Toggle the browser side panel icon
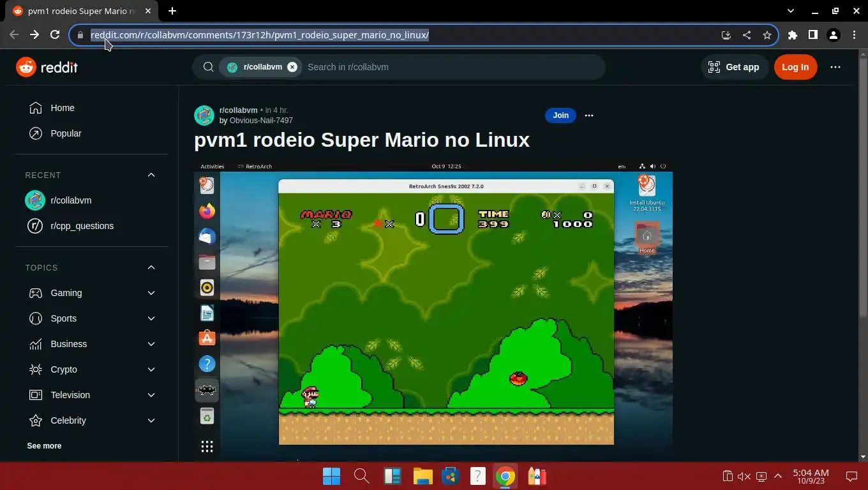Image resolution: width=868 pixels, height=490 pixels. point(813,35)
